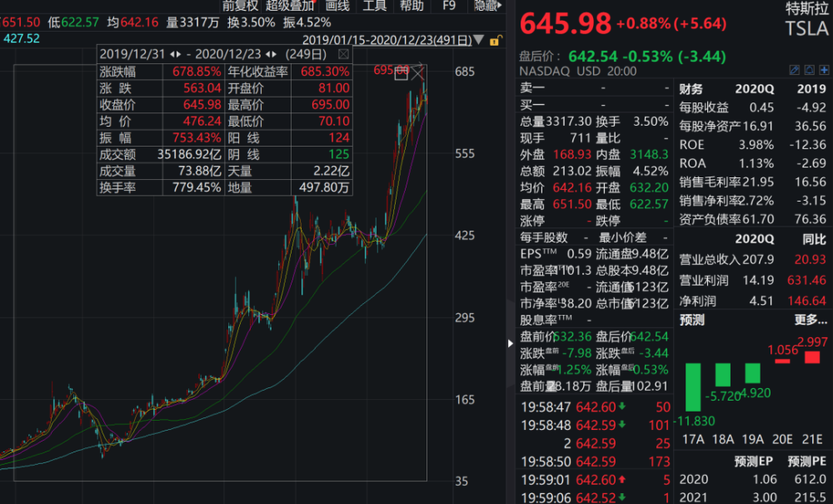Click 最低价 value 70.10
The width and height of the screenshot is (833, 504).
[334, 121]
